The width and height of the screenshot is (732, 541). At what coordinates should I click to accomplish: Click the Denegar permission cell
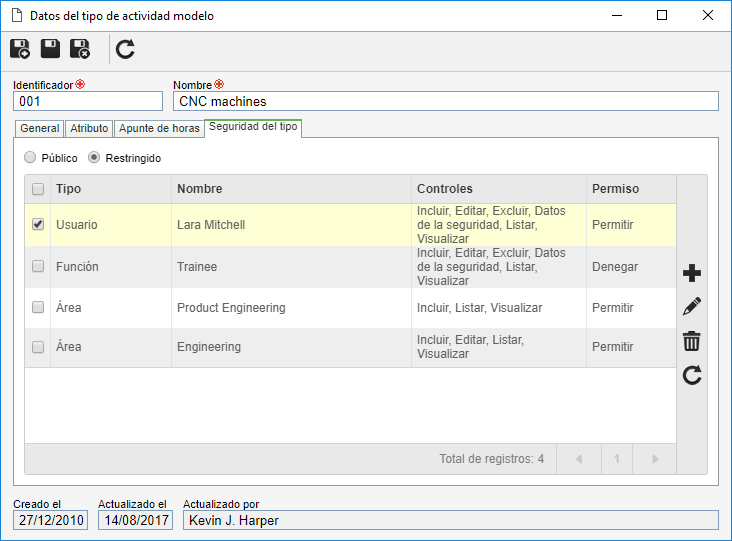pyautogui.click(x=631, y=267)
